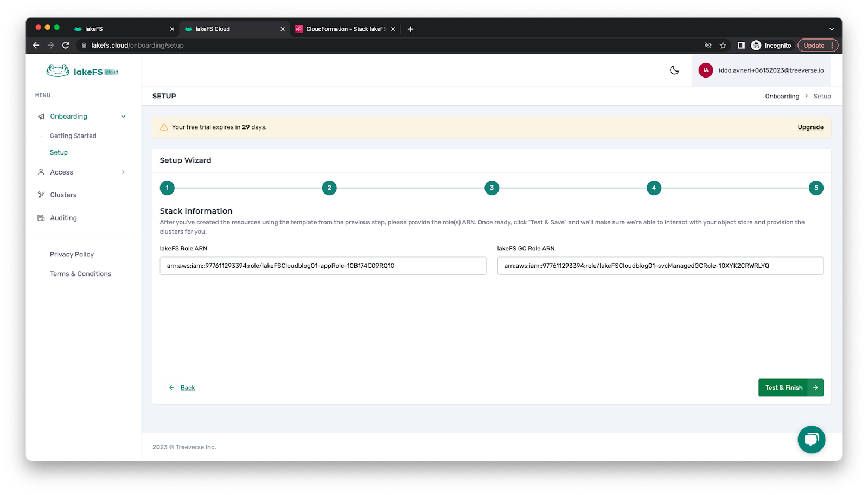868x495 pixels.
Task: Click the Setup Wizard title
Action: [x=186, y=160]
